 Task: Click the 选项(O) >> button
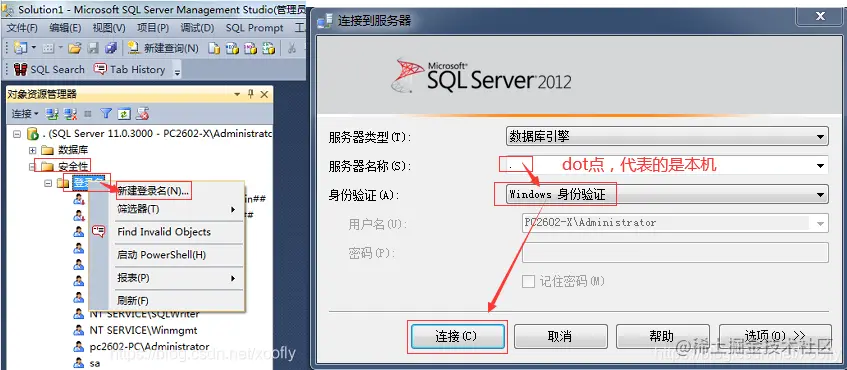click(x=775, y=337)
